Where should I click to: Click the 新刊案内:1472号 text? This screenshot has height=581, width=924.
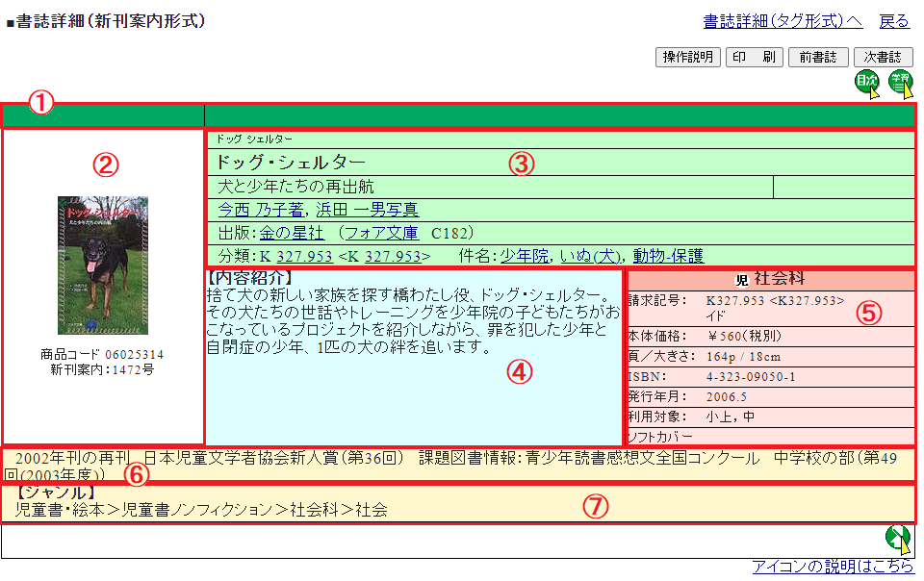(102, 369)
